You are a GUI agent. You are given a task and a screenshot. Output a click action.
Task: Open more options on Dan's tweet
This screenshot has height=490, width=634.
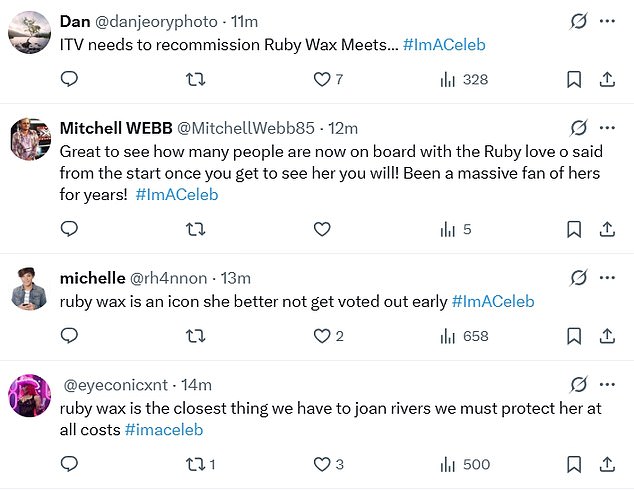606,21
